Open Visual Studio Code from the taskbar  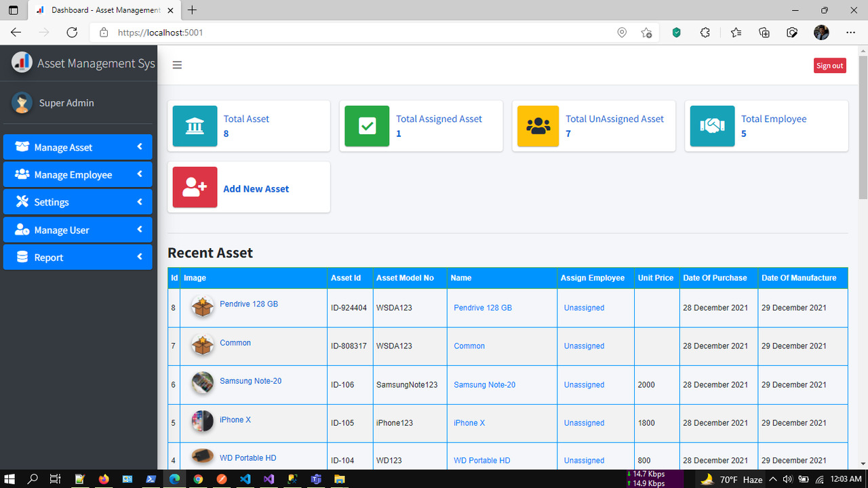pos(245,479)
